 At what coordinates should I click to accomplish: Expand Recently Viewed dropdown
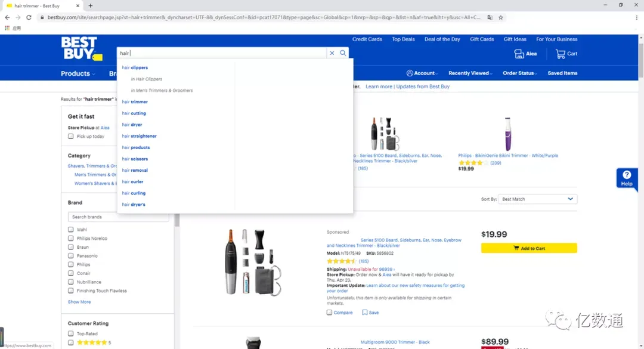[470, 73]
